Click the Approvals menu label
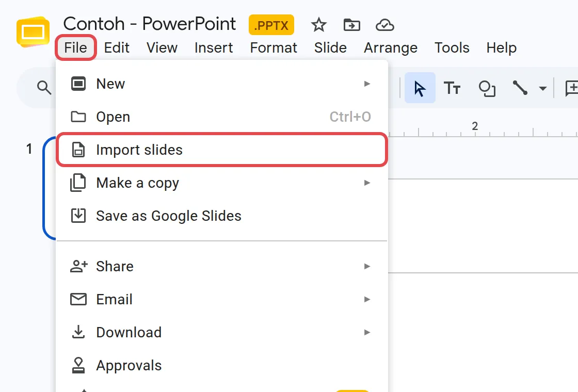578x392 pixels. (129, 366)
